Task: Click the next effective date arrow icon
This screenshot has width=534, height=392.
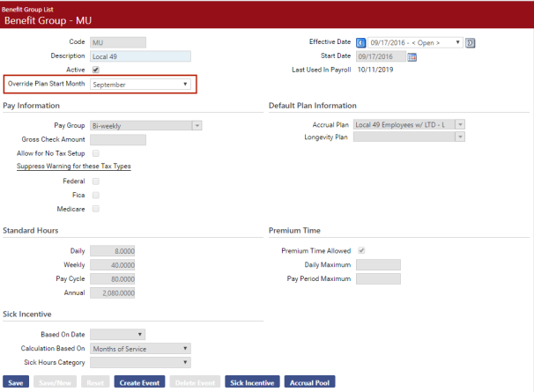Action: pyautogui.click(x=471, y=42)
